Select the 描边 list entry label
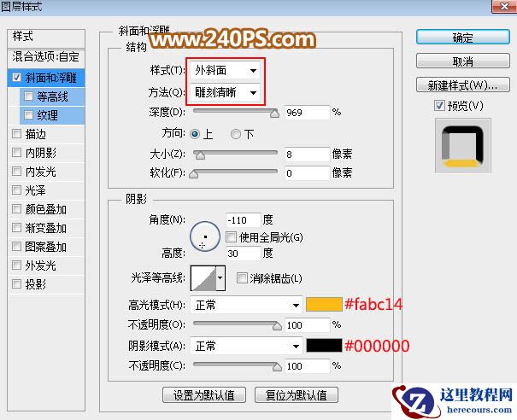The width and height of the screenshot is (517, 420). pyautogui.click(x=36, y=134)
